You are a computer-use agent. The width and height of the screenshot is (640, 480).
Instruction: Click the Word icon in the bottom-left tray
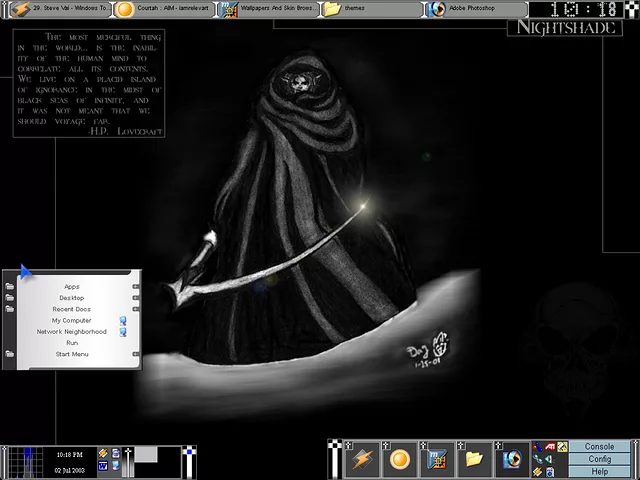click(x=102, y=466)
